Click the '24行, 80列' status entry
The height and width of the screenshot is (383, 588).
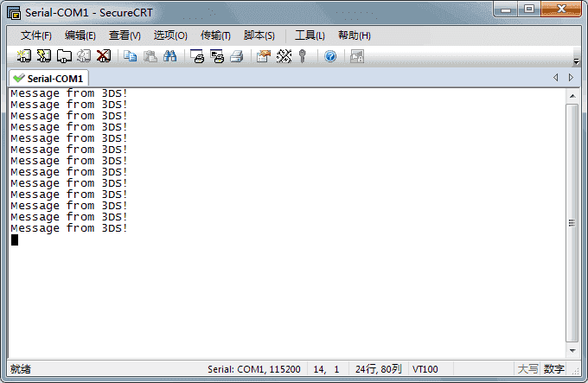pyautogui.click(x=379, y=369)
